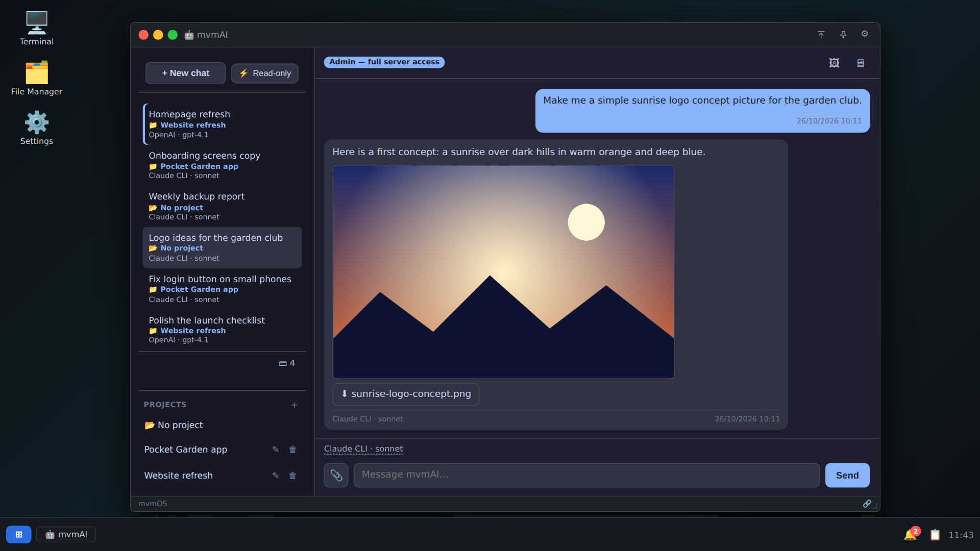This screenshot has height=551, width=980.
Task: Open the Homepage refresh chat
Action: pyautogui.click(x=222, y=124)
